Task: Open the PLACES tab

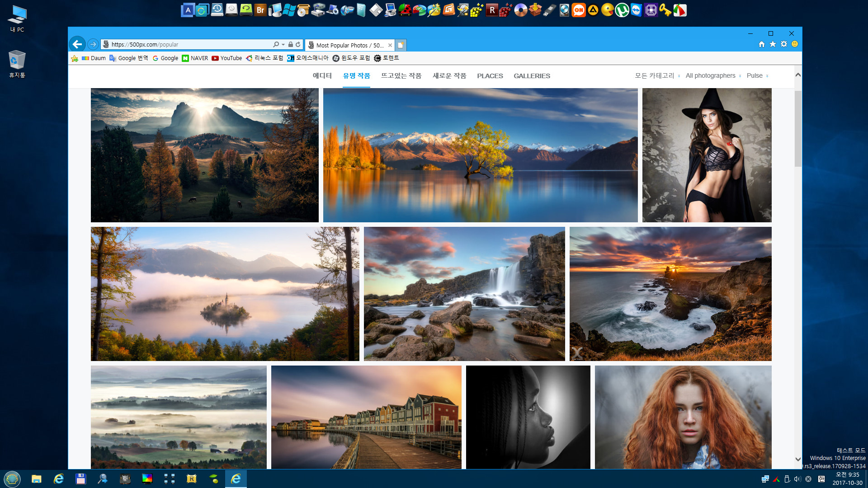Action: point(490,76)
